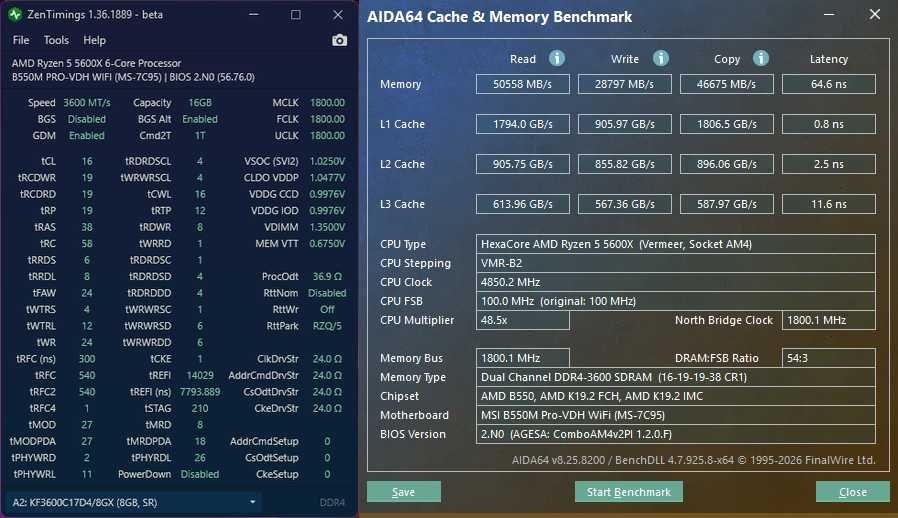This screenshot has width=898, height=518.
Task: Click L1 Cache Latency value 0.8 ns
Action: point(829,124)
